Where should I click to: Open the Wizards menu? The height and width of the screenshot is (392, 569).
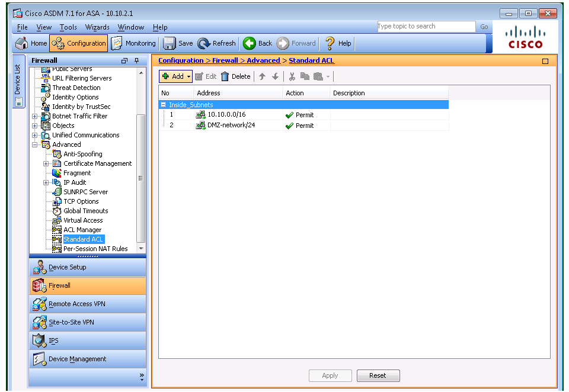(97, 27)
